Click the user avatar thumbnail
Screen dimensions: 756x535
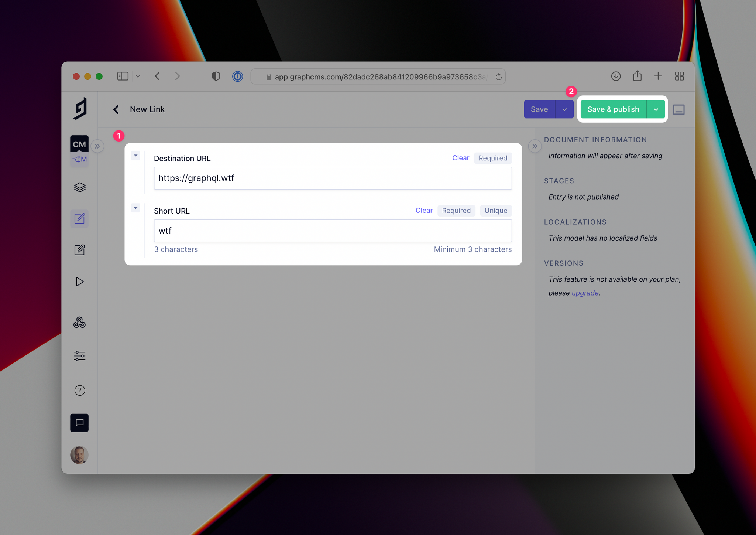coord(79,454)
